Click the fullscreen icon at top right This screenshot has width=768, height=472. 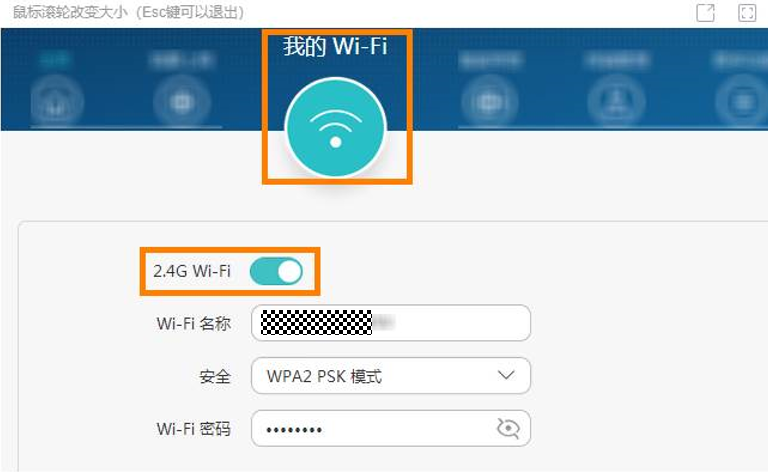point(747,13)
